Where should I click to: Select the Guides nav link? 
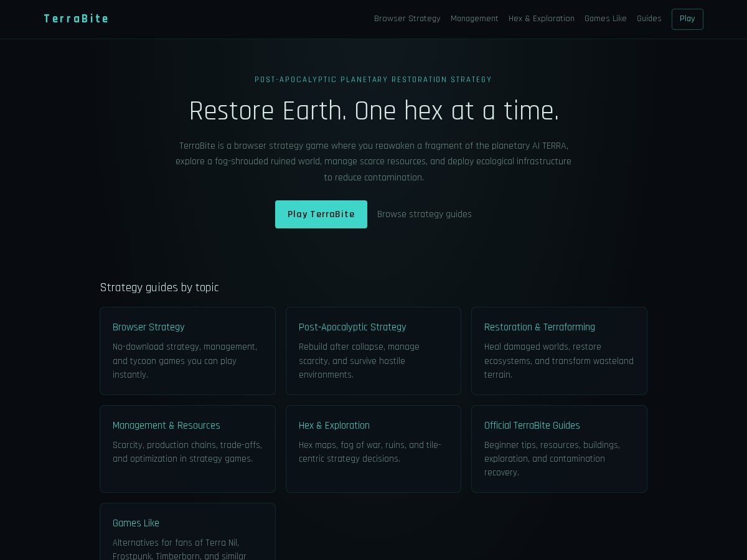(649, 19)
